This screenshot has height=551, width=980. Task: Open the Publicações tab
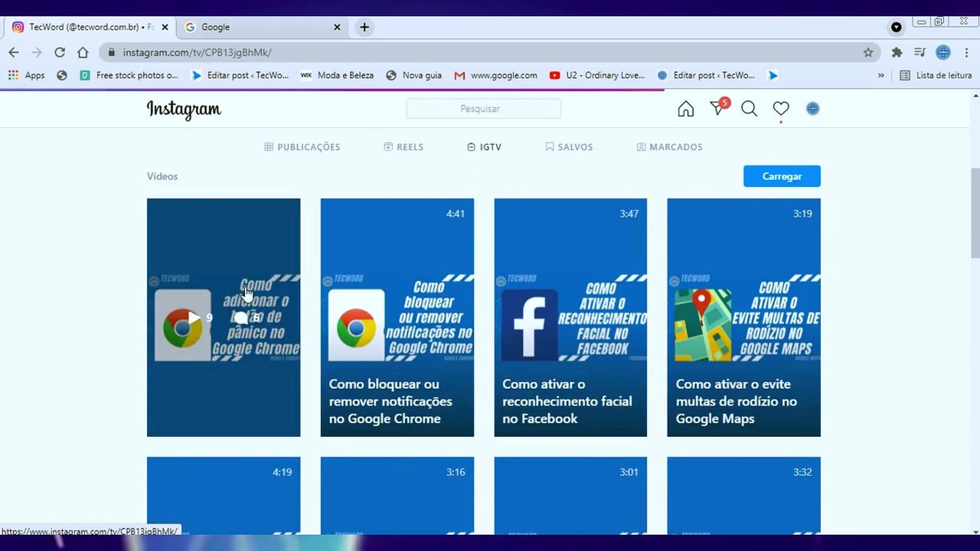(302, 147)
